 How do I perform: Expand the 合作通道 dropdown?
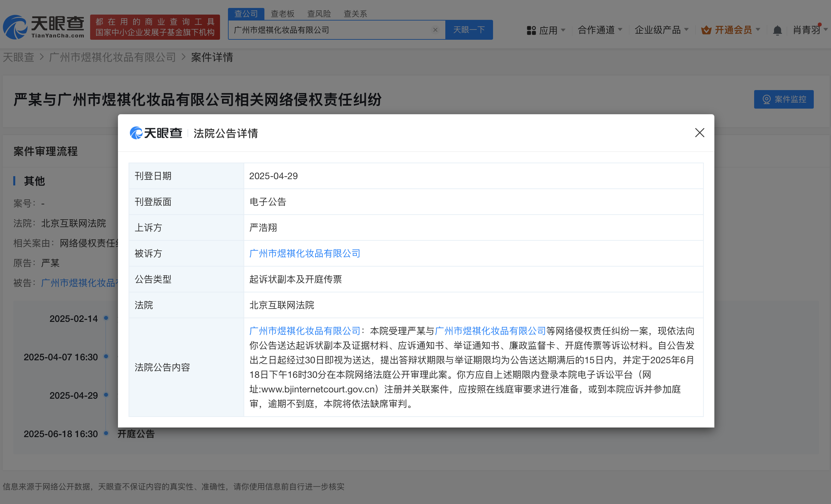[600, 30]
